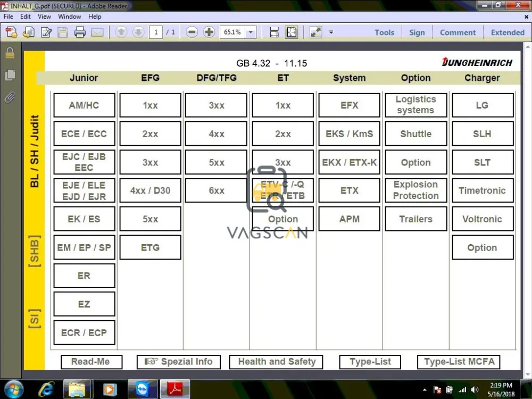
Task: Click the EKS / KmS box
Action: tap(350, 134)
